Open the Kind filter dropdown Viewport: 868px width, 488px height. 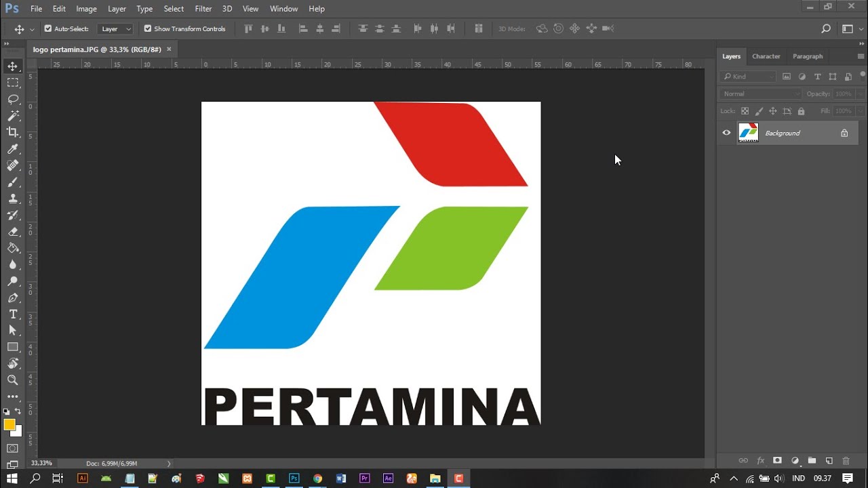click(x=749, y=77)
